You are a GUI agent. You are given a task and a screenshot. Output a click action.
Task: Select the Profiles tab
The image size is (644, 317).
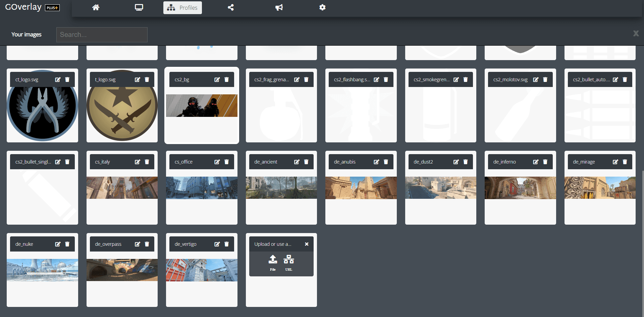(x=182, y=8)
